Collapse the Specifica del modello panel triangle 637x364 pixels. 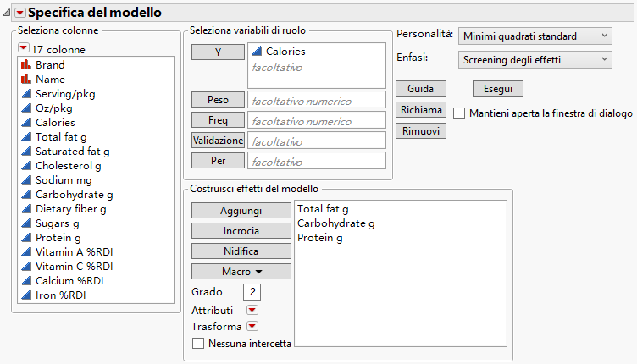point(7,13)
